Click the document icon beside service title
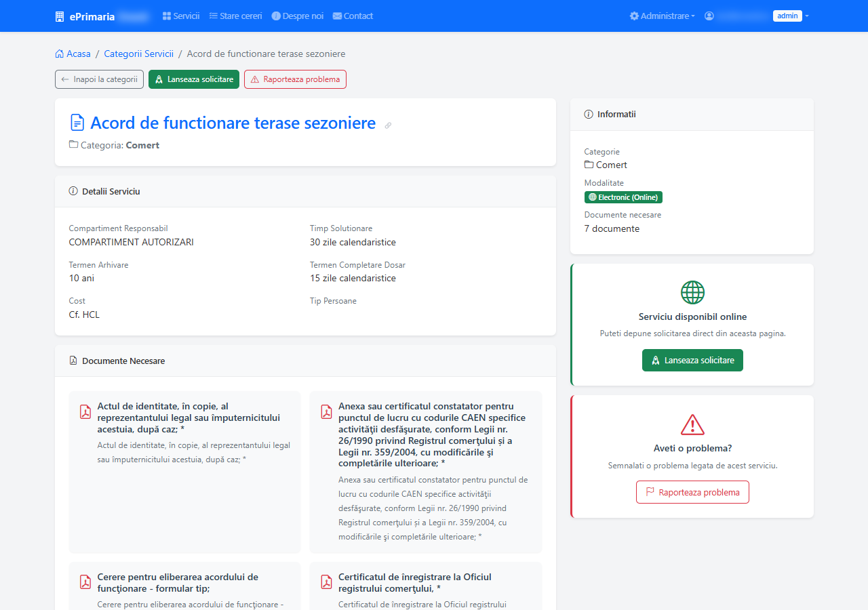 77,123
